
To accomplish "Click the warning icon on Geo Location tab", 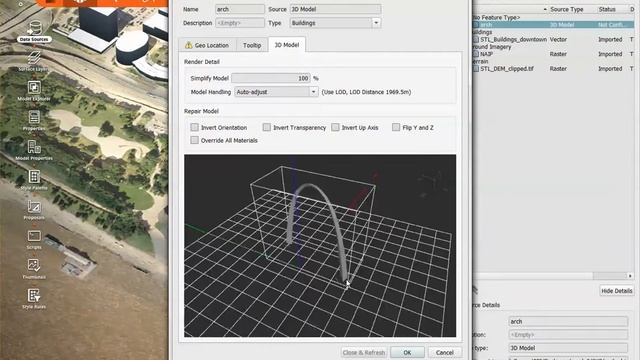I will 189,45.
